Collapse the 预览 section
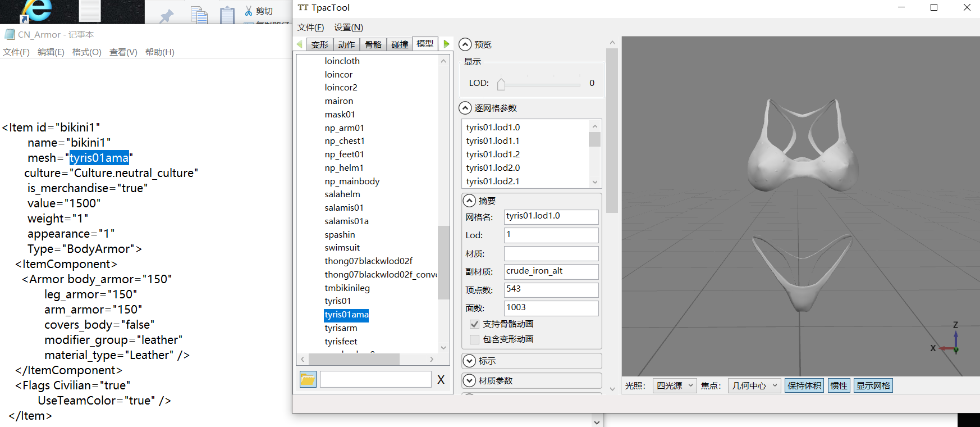The height and width of the screenshot is (427, 980). (x=465, y=44)
